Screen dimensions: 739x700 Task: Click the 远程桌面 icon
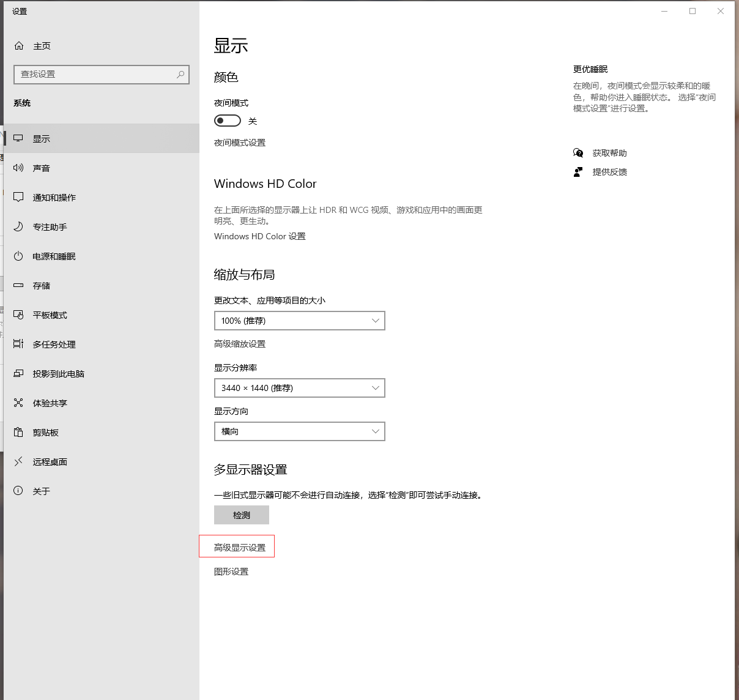18,461
